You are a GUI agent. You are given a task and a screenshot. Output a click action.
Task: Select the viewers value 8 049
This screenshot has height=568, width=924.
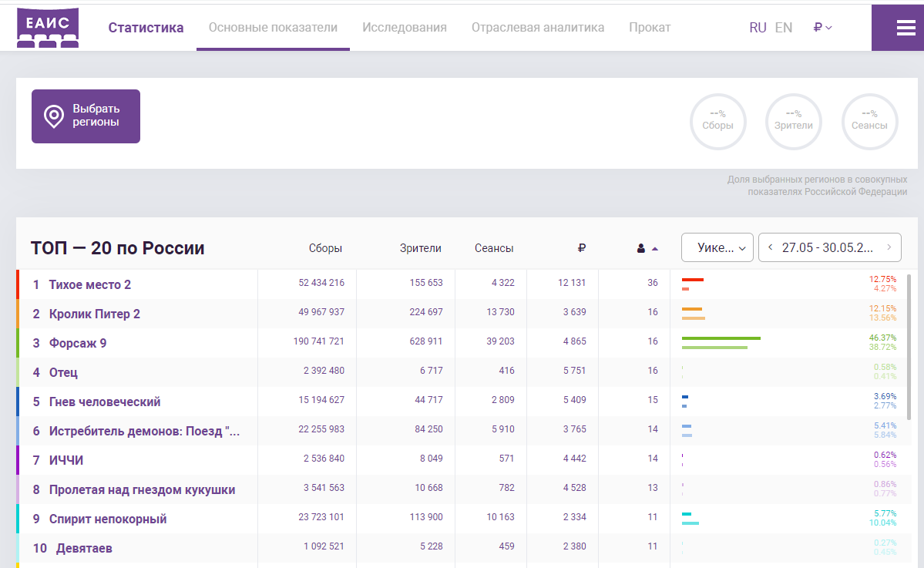(432, 459)
